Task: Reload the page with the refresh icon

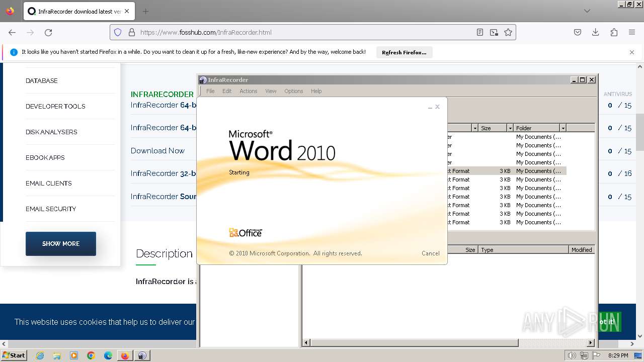Action: (x=48, y=32)
